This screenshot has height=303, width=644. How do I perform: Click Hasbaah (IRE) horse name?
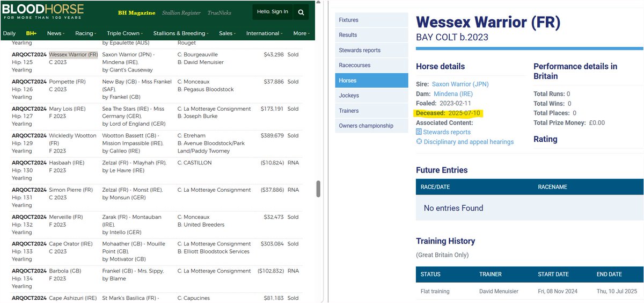67,163
